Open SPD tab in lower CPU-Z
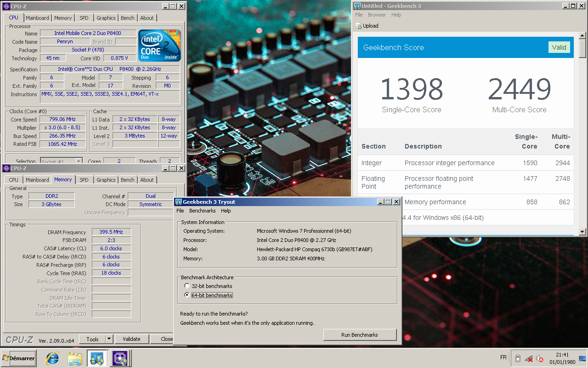Screen dimensions: 588x368 84,180
